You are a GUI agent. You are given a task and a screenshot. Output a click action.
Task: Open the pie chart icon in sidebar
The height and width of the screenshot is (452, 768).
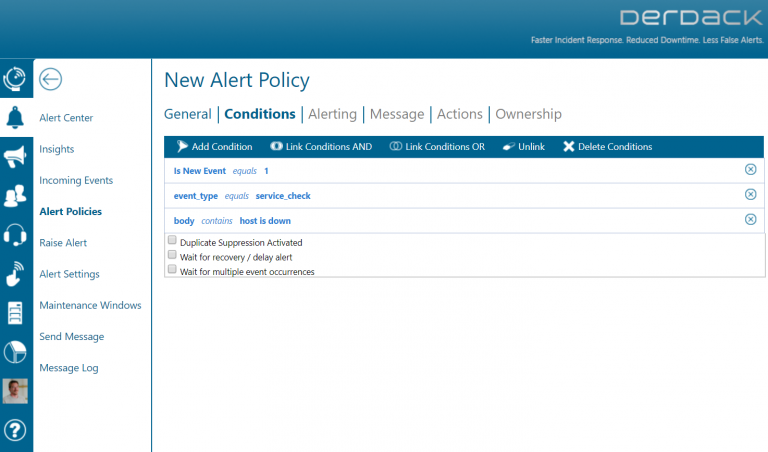click(15, 352)
